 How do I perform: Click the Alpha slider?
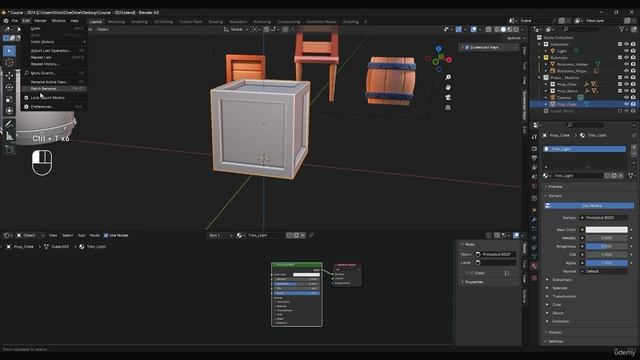606,263
